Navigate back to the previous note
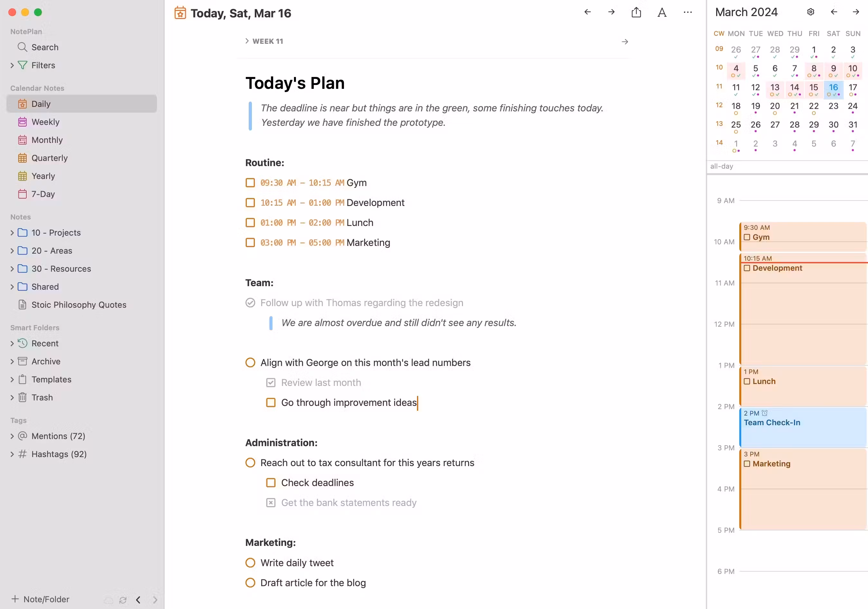 [587, 12]
